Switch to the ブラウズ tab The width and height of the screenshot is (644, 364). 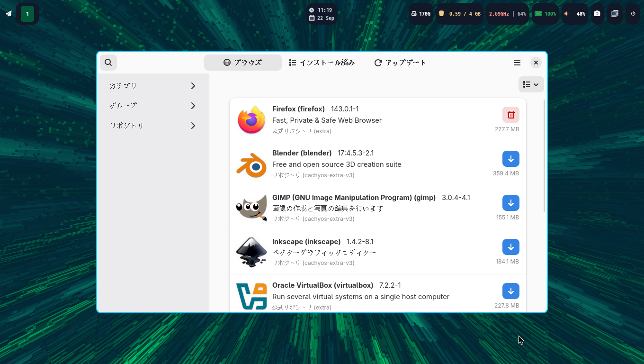point(243,63)
